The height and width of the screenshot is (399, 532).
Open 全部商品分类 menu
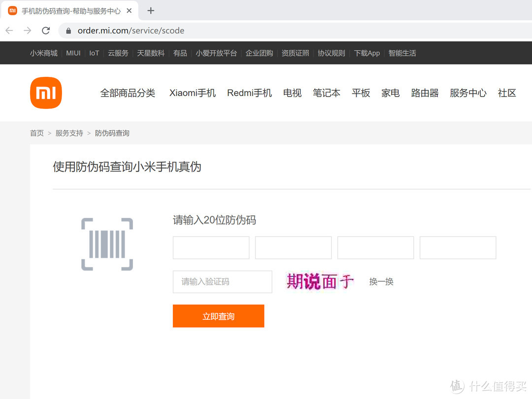[x=128, y=93]
